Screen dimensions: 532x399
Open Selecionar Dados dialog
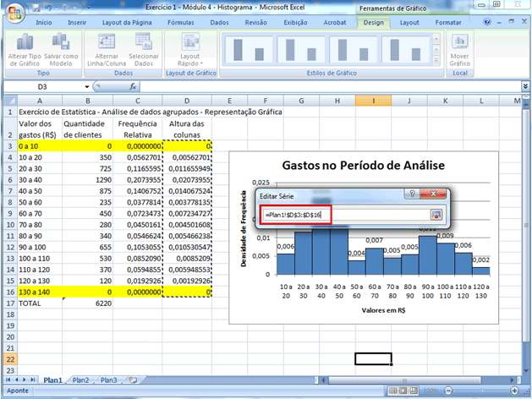(144, 43)
